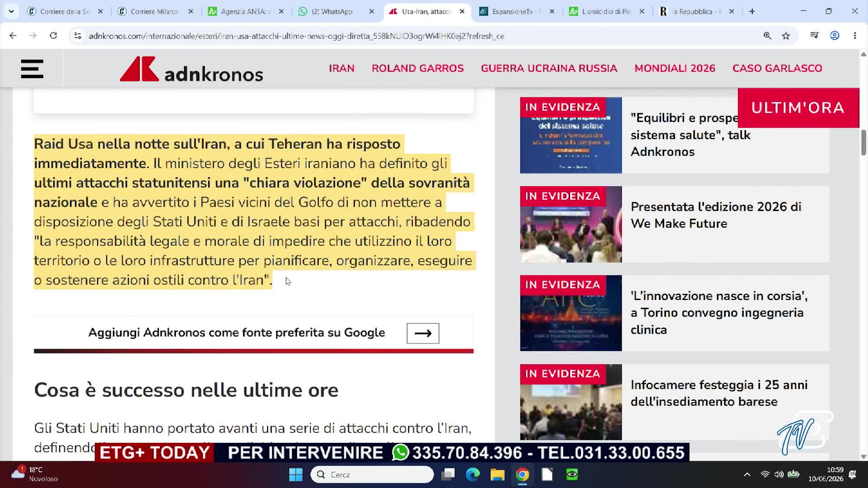
Task: Close the la Repubblica tab
Action: (732, 11)
